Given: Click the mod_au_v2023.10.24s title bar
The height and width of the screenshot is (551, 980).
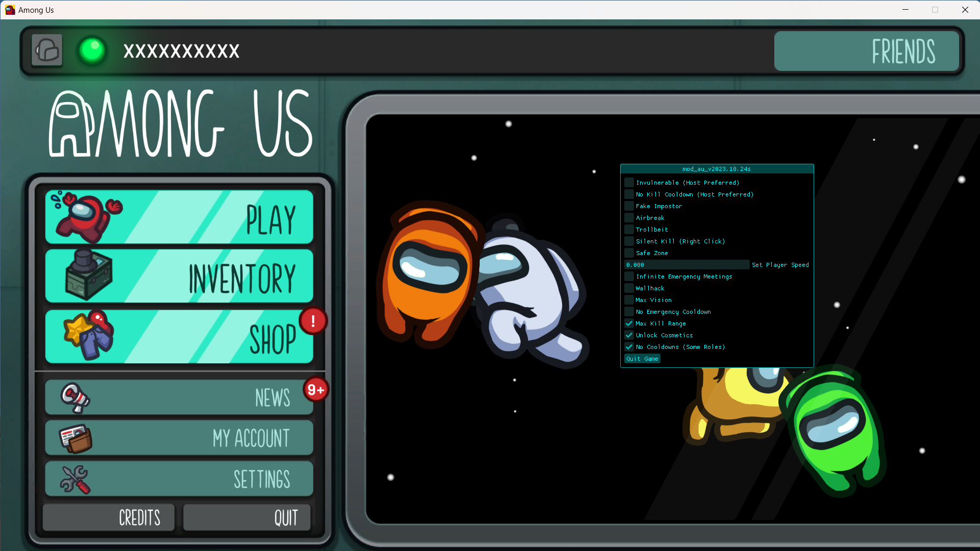Looking at the screenshot, I should pyautogui.click(x=716, y=169).
